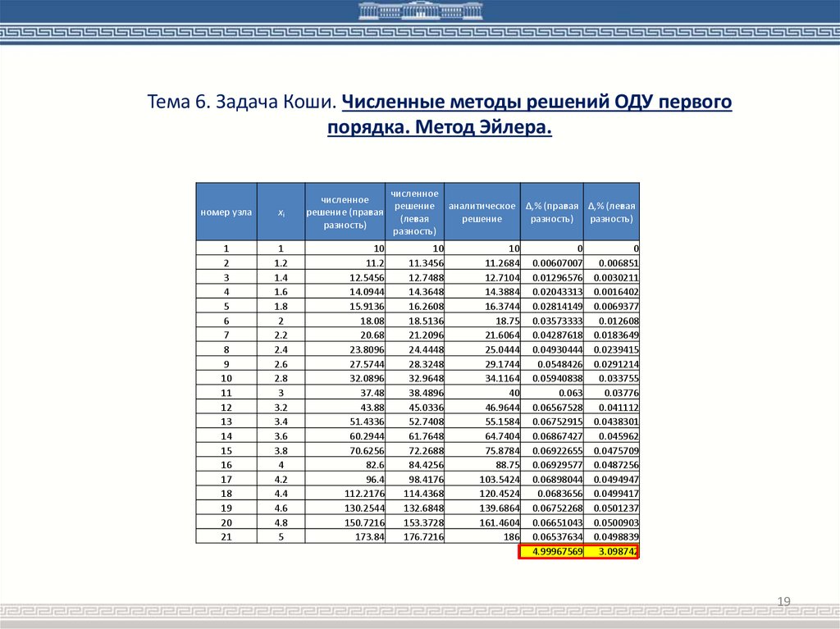Screen dimensions: 840x629
Task: Click header 'Δ,% (правая разность)'
Action: click(x=552, y=212)
